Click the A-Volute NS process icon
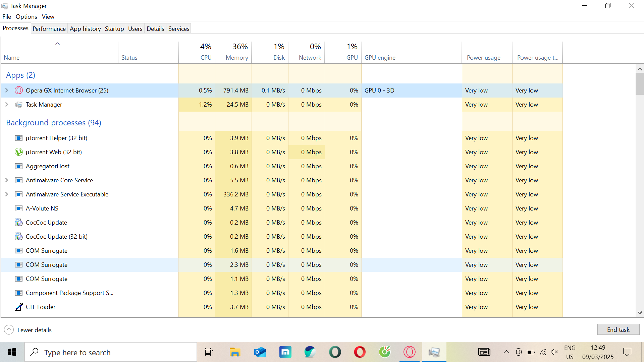Image resolution: width=644 pixels, height=362 pixels. tap(19, 208)
